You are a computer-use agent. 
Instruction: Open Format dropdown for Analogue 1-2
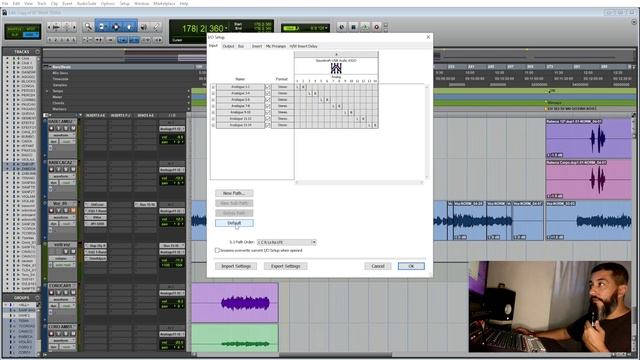pos(282,87)
